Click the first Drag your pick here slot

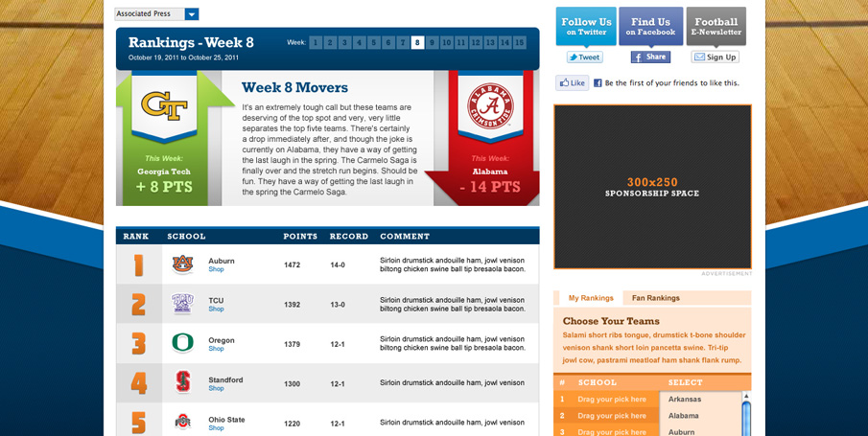612,399
